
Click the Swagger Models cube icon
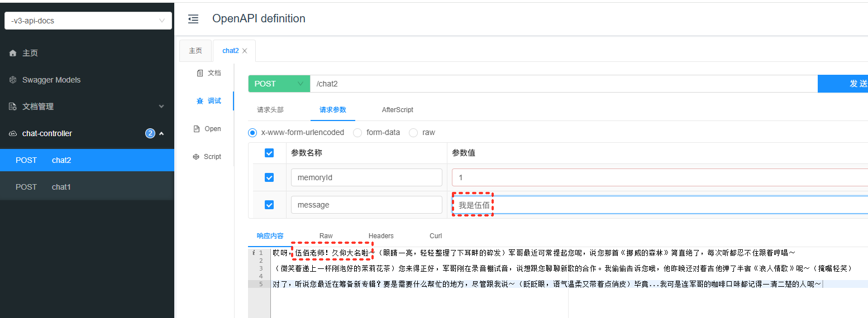(x=13, y=80)
